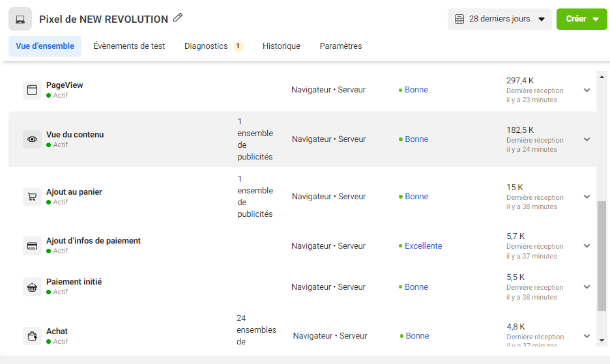Click the shopping cart icon for Ajout au panier

point(33,197)
